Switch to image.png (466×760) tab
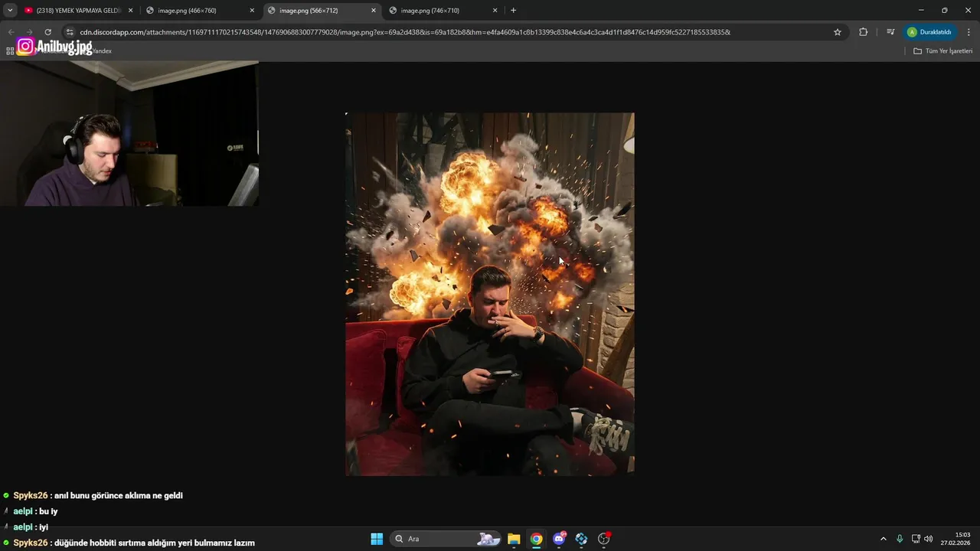Viewport: 980px width, 551px height. [201, 10]
